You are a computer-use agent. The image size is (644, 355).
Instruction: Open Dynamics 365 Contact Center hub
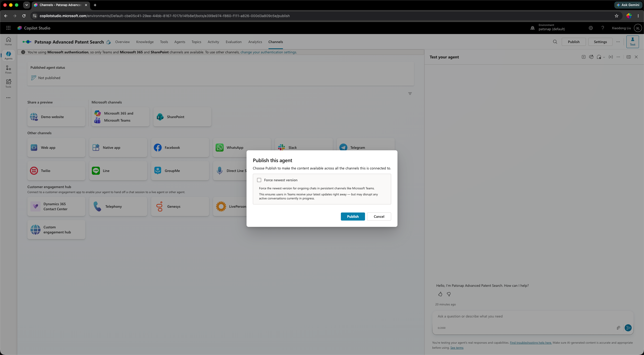(x=56, y=206)
